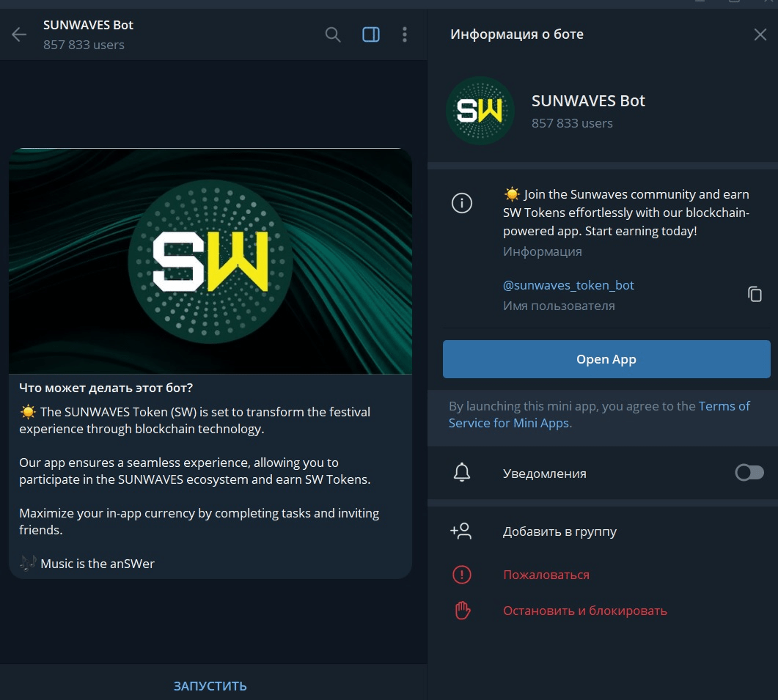Click Что может делать этот бот? heading
This screenshot has width=778, height=700.
106,388
